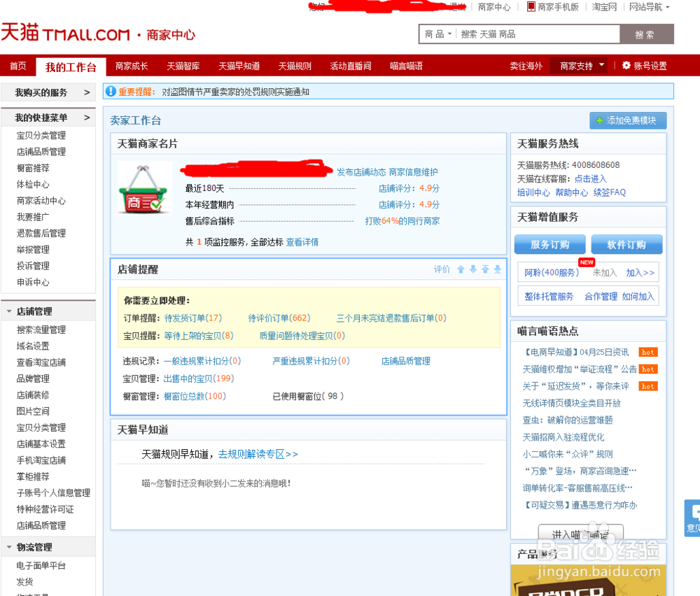This screenshot has height=596, width=700.
Task: Click 淘宝网 link in top bar
Action: tap(604, 7)
